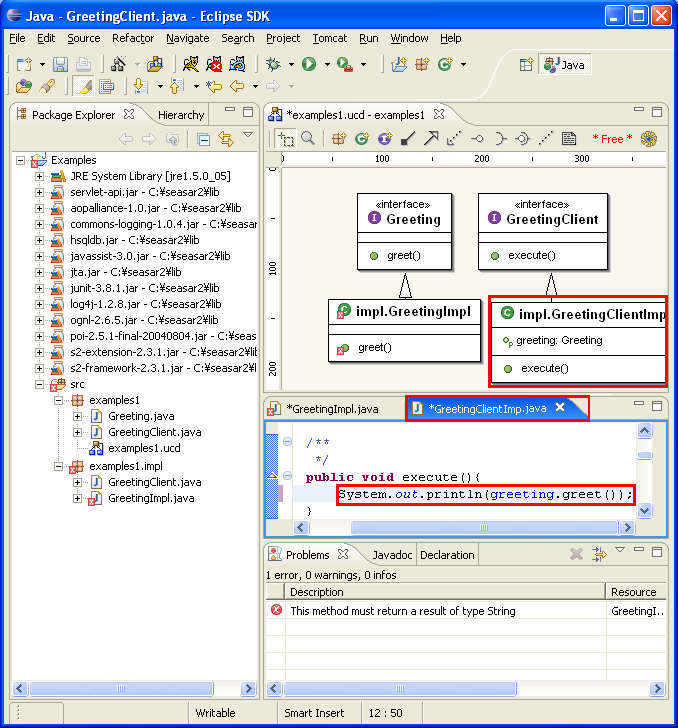Switch to the Javadoc tab
The height and width of the screenshot is (728, 678).
pos(391,555)
